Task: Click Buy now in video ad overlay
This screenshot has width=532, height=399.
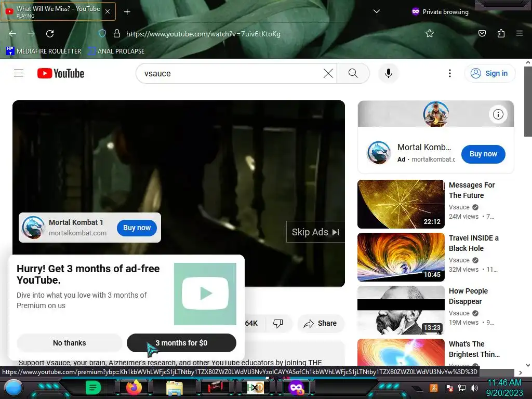Action: click(137, 228)
